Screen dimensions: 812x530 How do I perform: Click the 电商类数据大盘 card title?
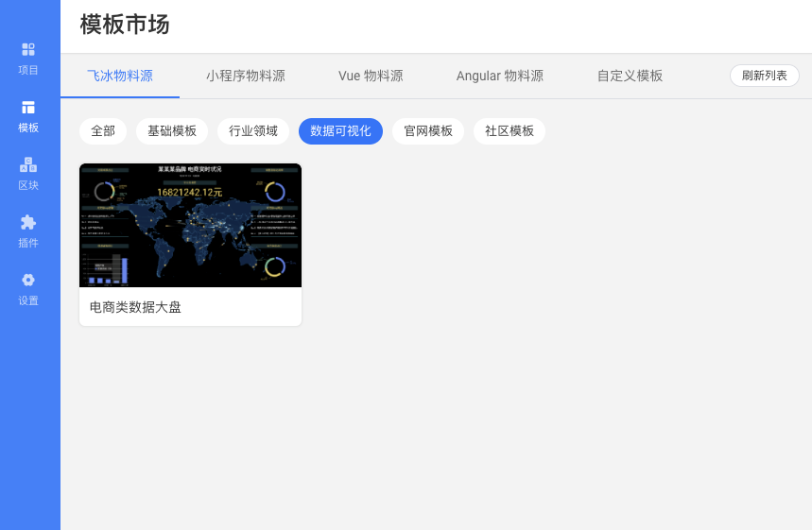136,307
